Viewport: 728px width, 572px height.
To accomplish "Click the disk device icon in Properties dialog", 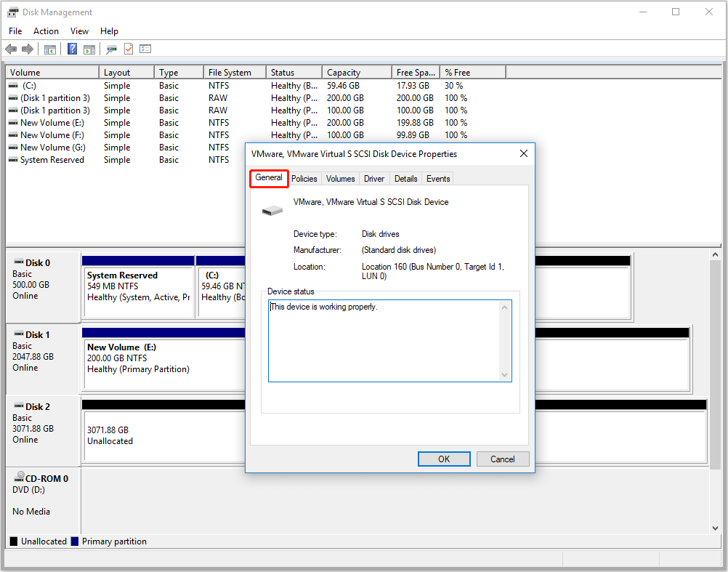I will pyautogui.click(x=272, y=211).
